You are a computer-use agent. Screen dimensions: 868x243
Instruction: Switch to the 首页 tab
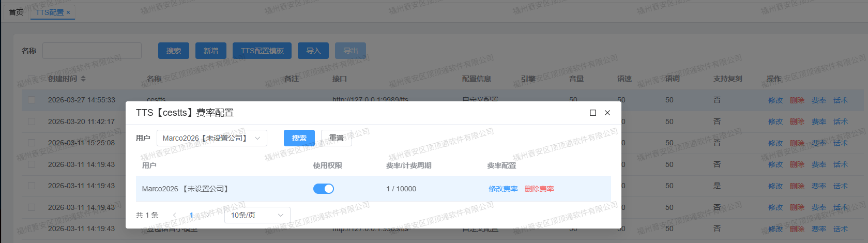click(16, 12)
